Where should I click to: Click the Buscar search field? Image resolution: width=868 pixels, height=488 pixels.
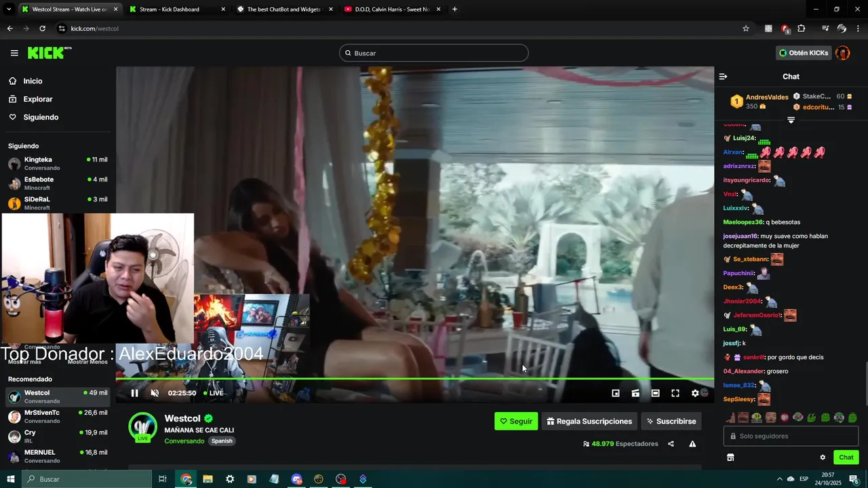[x=434, y=53]
